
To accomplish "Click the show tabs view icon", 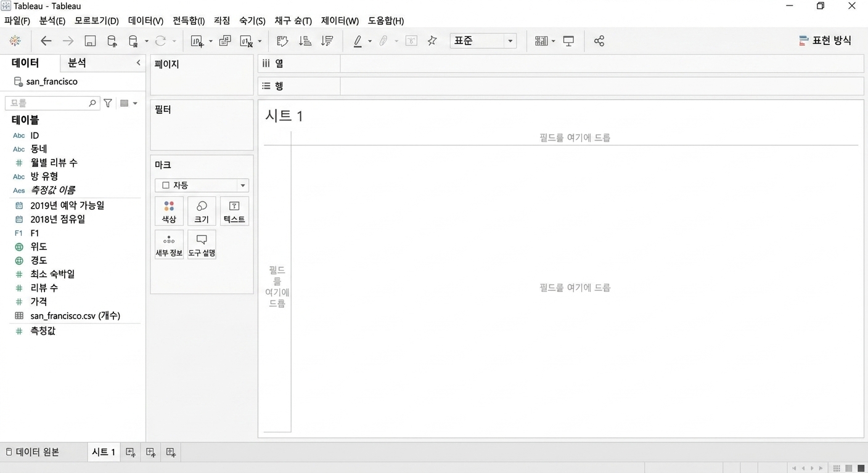I will point(861,469).
